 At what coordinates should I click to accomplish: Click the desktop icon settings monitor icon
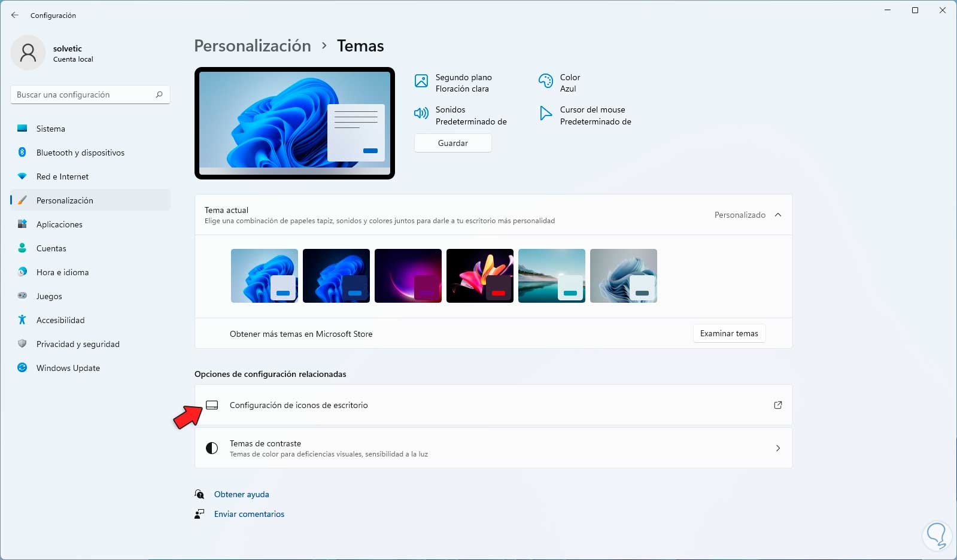point(212,405)
